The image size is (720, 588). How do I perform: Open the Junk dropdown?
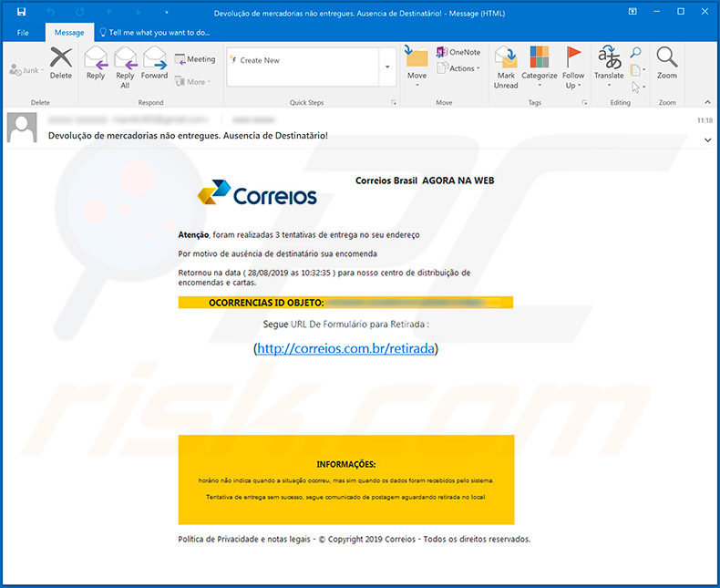(x=26, y=70)
